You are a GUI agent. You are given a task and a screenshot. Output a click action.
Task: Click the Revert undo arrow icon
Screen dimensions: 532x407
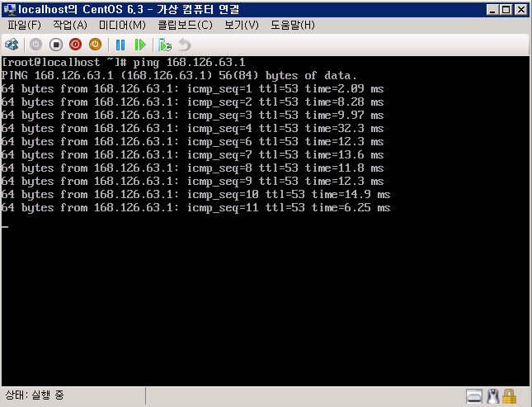coord(185,45)
